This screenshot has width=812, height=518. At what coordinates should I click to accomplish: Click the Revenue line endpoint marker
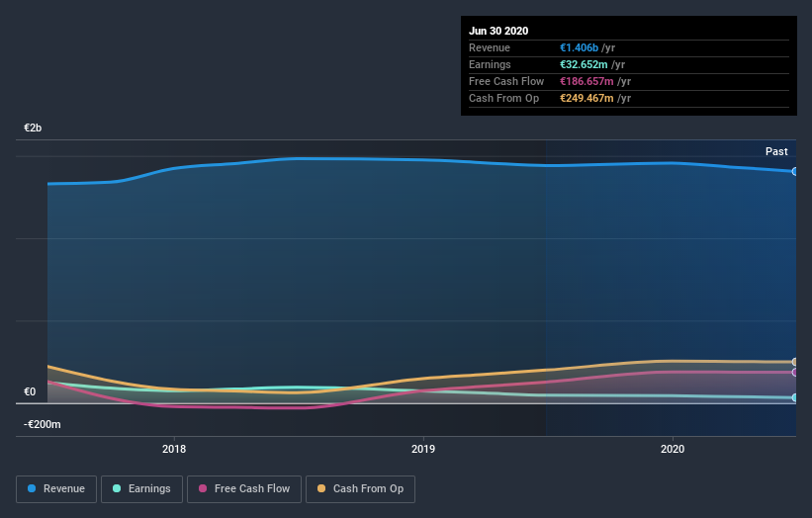coord(794,171)
